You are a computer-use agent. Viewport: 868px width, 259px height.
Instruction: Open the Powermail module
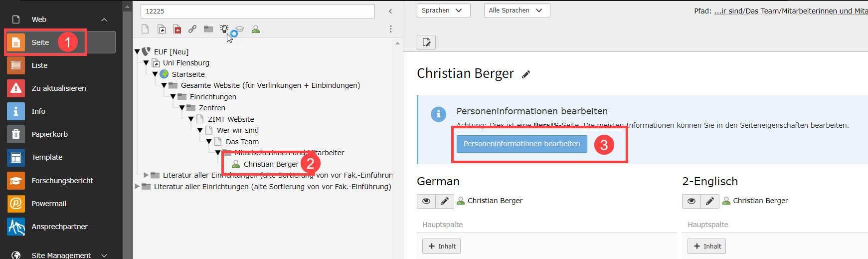(49, 204)
